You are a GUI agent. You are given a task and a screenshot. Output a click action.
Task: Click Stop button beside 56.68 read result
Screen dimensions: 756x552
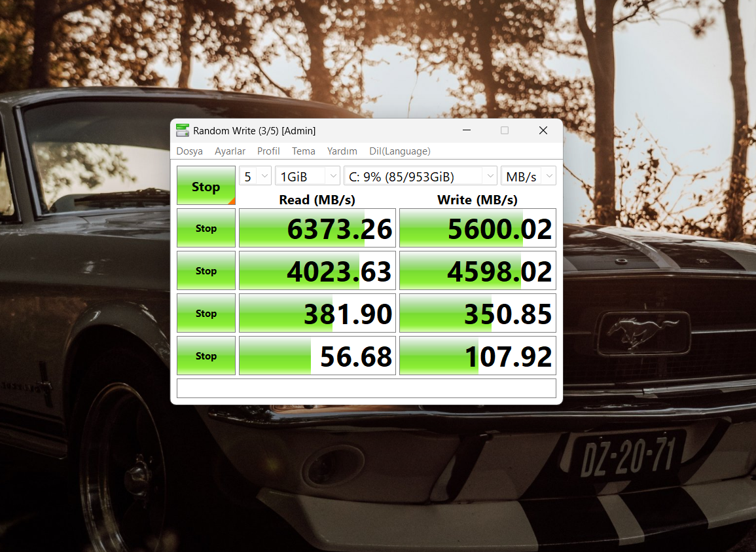[206, 355]
